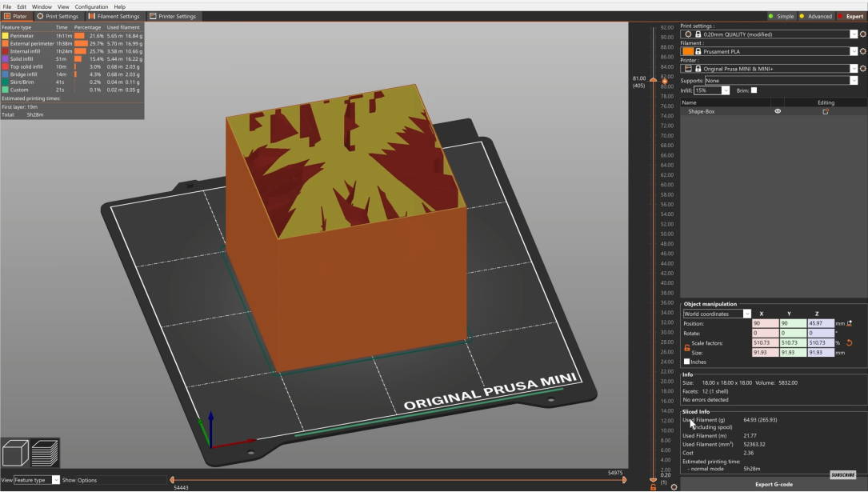Viewport: 868px width, 492px height.
Task: Open the Configuration menu
Action: click(91, 6)
